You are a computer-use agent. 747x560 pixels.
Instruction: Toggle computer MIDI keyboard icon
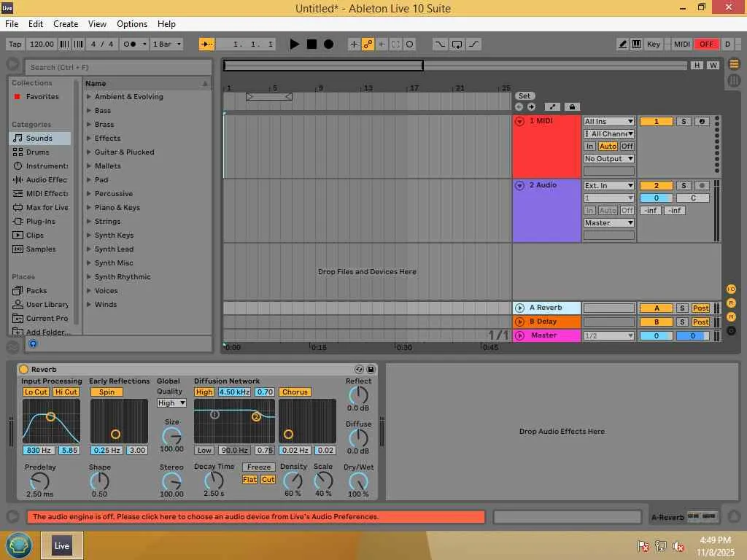tap(636, 44)
